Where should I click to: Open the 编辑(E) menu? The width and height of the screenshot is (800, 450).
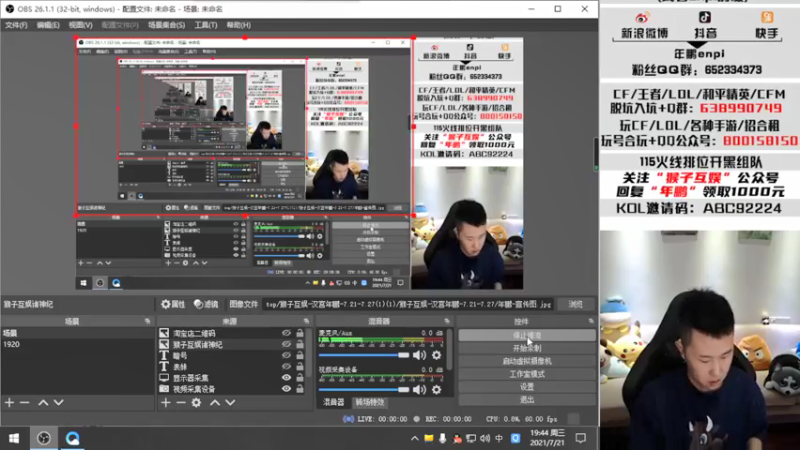(x=48, y=25)
